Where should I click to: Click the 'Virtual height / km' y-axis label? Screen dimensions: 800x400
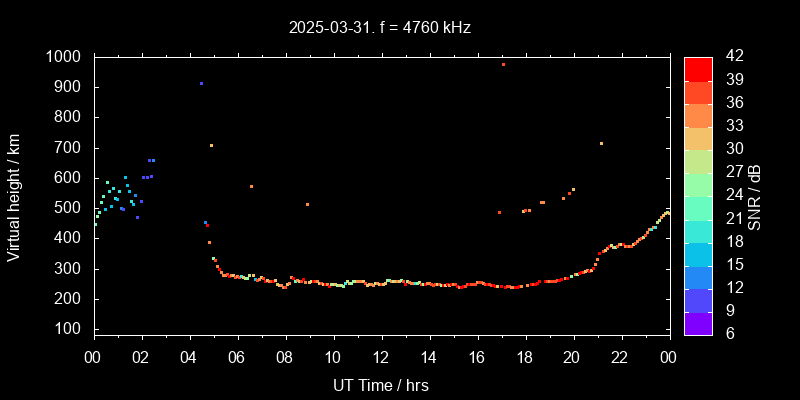pos(14,196)
